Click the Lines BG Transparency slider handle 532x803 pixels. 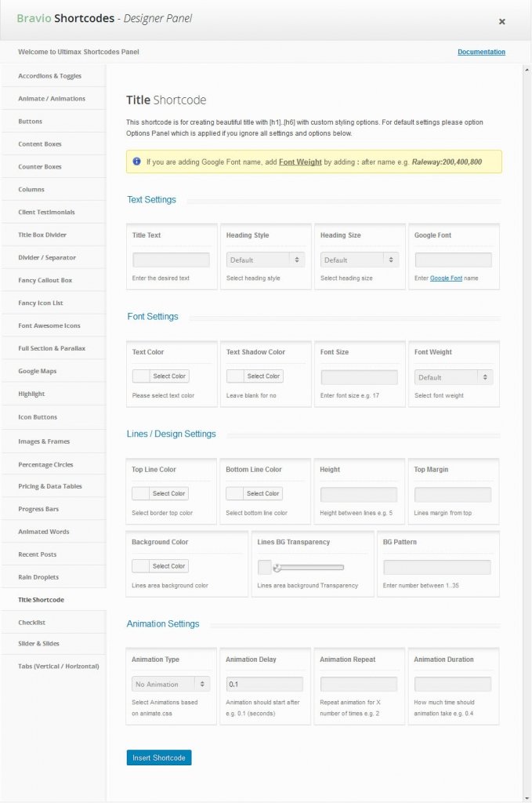tap(277, 568)
